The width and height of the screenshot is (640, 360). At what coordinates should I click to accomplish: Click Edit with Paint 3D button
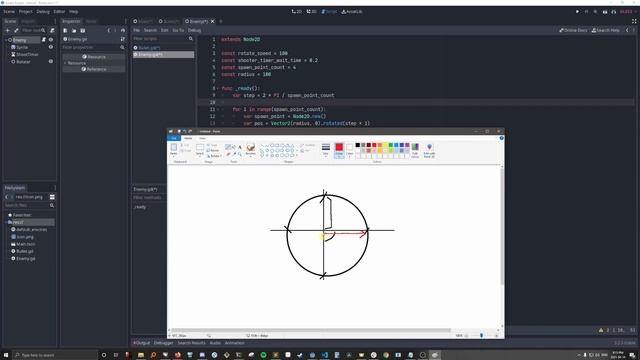tap(429, 150)
